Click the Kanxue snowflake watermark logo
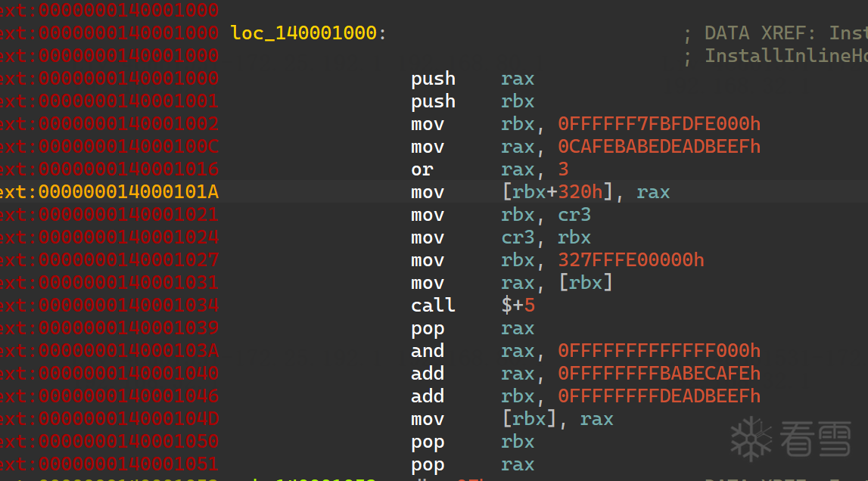 [750, 439]
